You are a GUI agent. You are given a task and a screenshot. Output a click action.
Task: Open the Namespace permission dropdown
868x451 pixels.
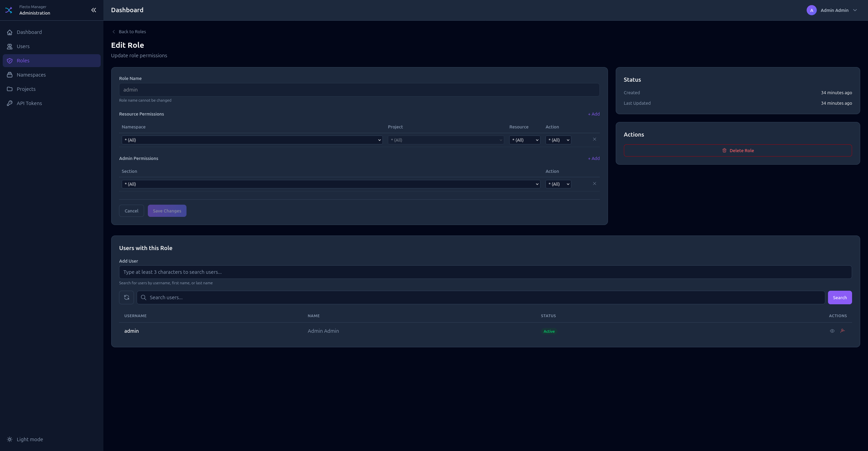252,140
